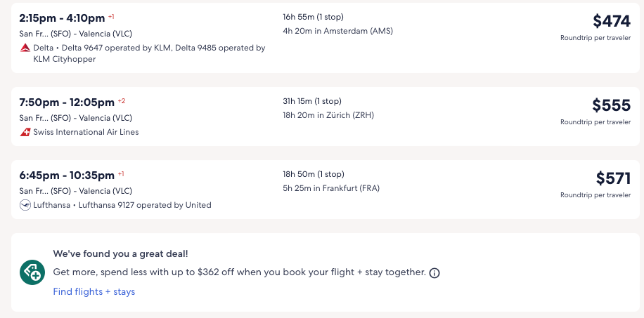Open the Find flights + stays link
Image resolution: width=644 pixels, height=318 pixels.
[x=94, y=291]
